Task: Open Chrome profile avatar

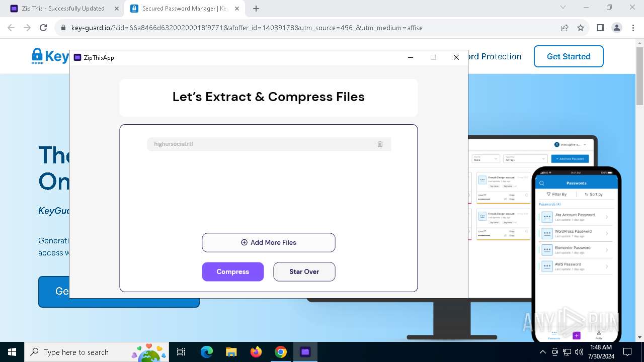Action: [x=617, y=28]
